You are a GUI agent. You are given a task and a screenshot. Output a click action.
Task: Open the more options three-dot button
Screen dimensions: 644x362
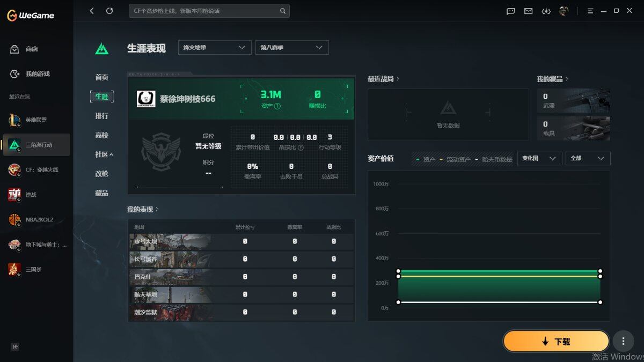coord(623,341)
